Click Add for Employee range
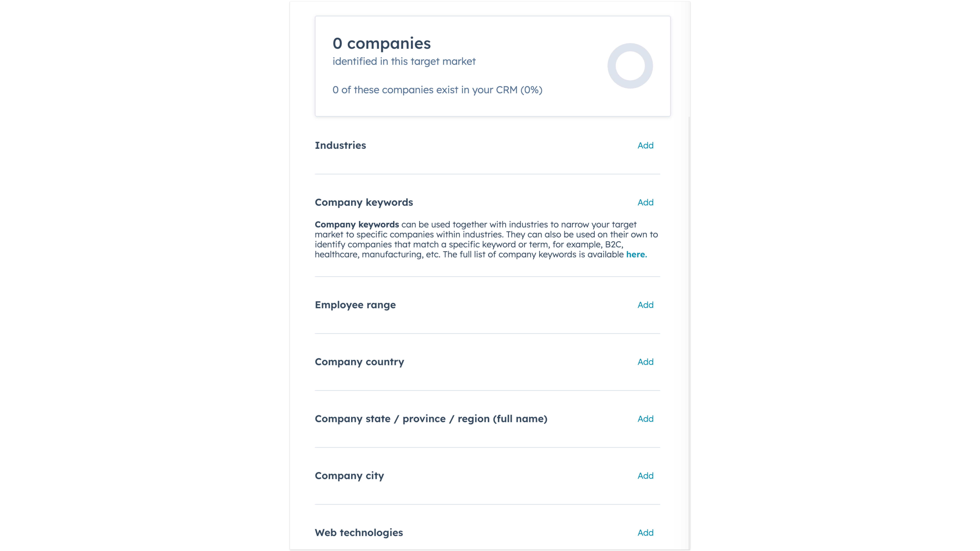980x551 pixels. 645,305
